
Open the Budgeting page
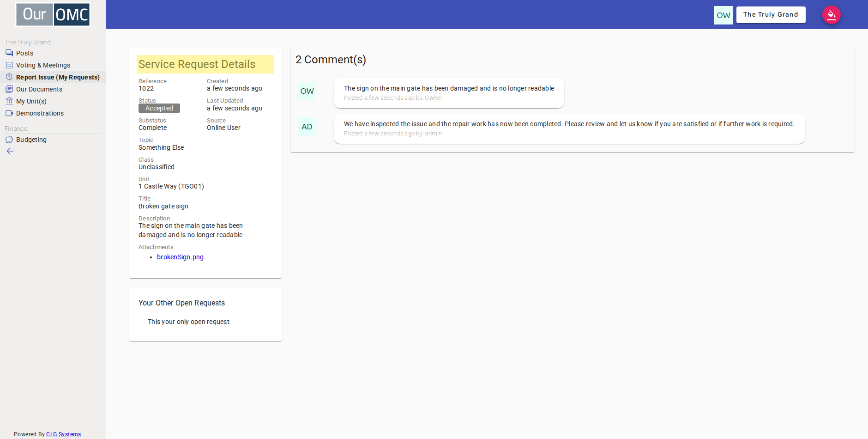[53, 140]
